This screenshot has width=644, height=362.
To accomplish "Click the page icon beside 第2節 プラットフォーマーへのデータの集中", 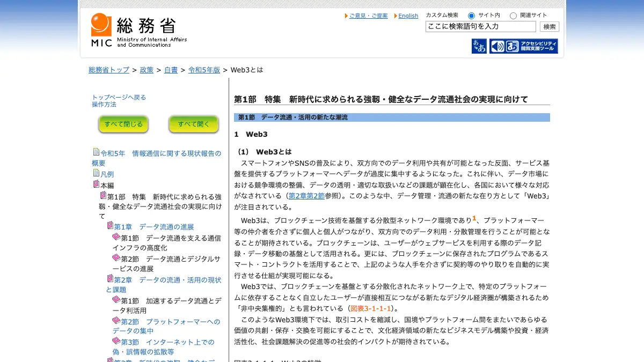I will (x=116, y=320).
